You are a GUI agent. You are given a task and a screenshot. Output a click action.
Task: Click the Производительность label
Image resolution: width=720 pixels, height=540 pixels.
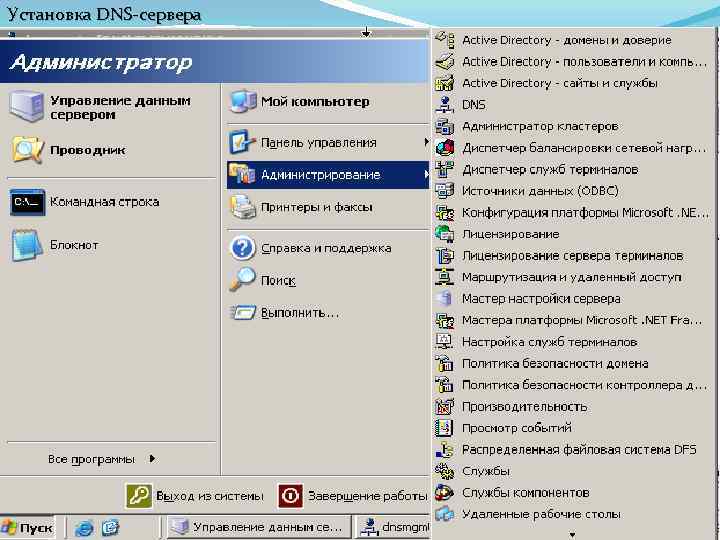(x=524, y=407)
